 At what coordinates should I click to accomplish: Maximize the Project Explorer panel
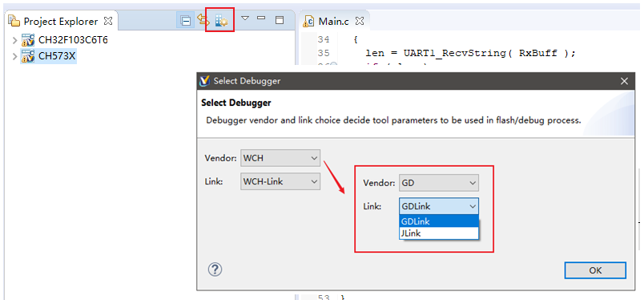coord(280,20)
